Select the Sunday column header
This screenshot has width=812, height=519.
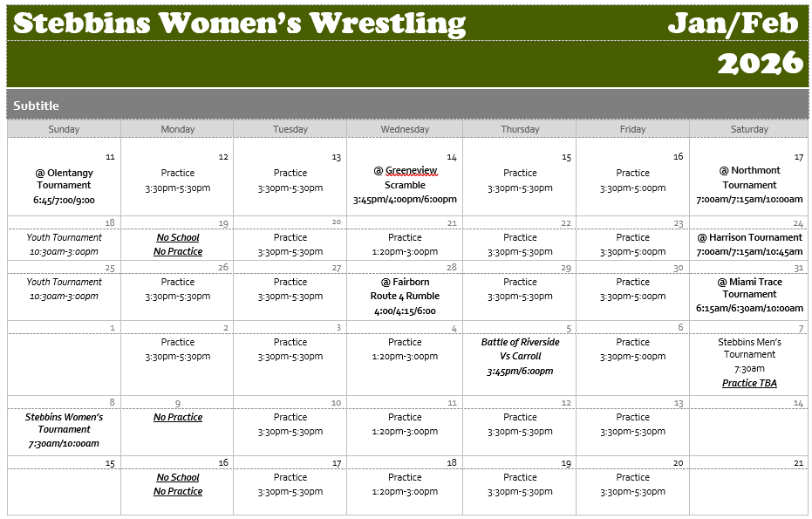[x=64, y=129]
